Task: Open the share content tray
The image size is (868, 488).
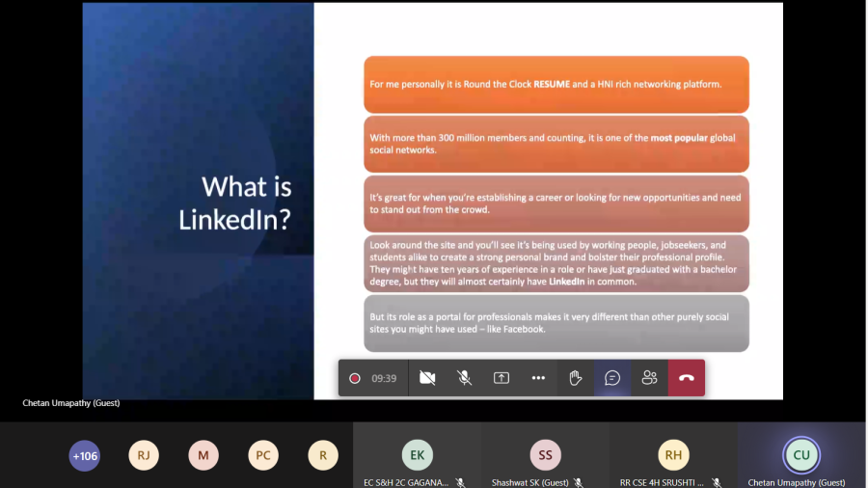Action: tap(502, 378)
